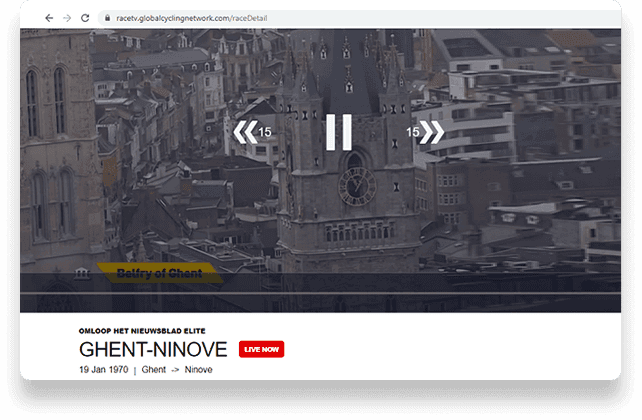Go forward using the browser forward arrow
Image resolution: width=642 pixels, height=420 pixels.
[67, 18]
